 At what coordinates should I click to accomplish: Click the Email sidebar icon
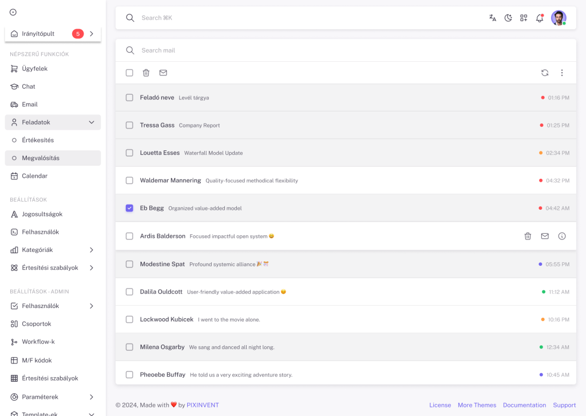pos(14,104)
